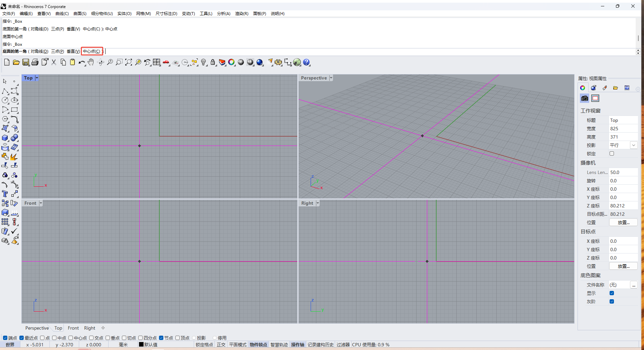Click the Lock objects padlock icon

tap(212, 62)
